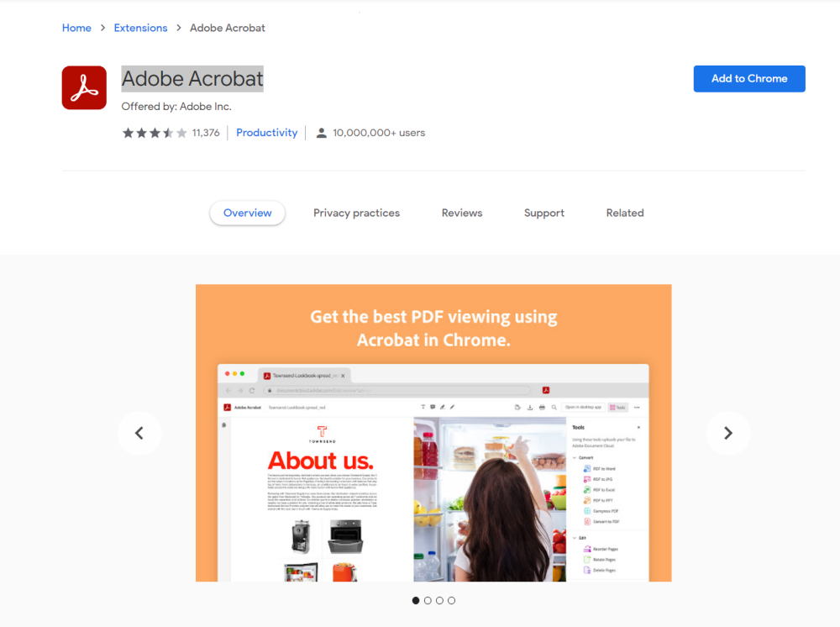Show the previous screenshot with left arrow

(x=139, y=433)
